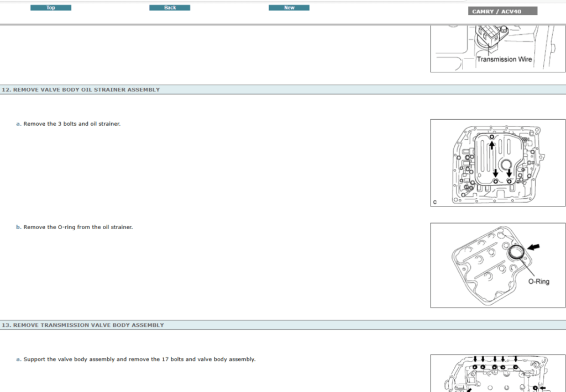Click the Top navigation button
Viewport: 566px width, 392px height.
click(50, 7)
